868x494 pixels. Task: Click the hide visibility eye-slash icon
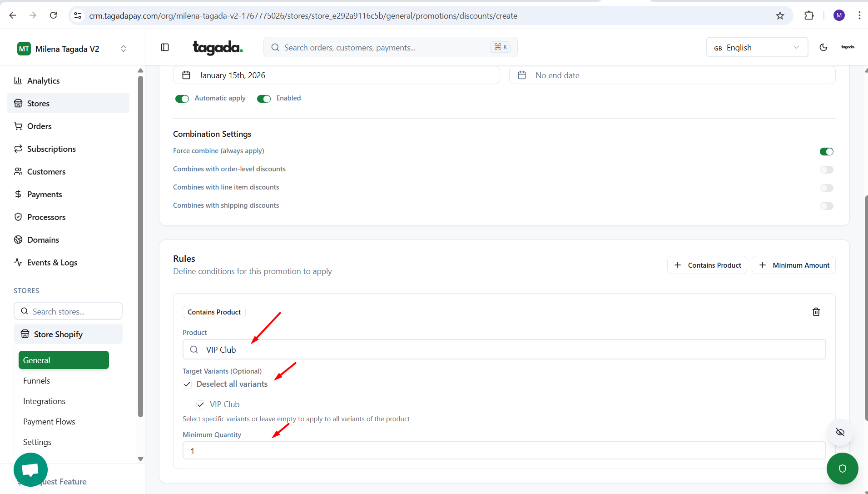point(840,432)
